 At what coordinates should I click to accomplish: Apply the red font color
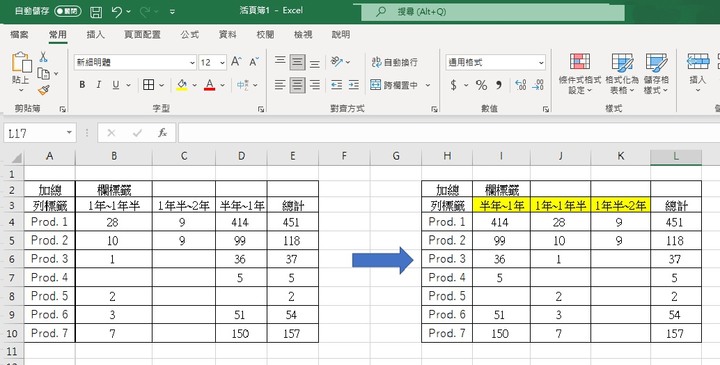tap(209, 85)
